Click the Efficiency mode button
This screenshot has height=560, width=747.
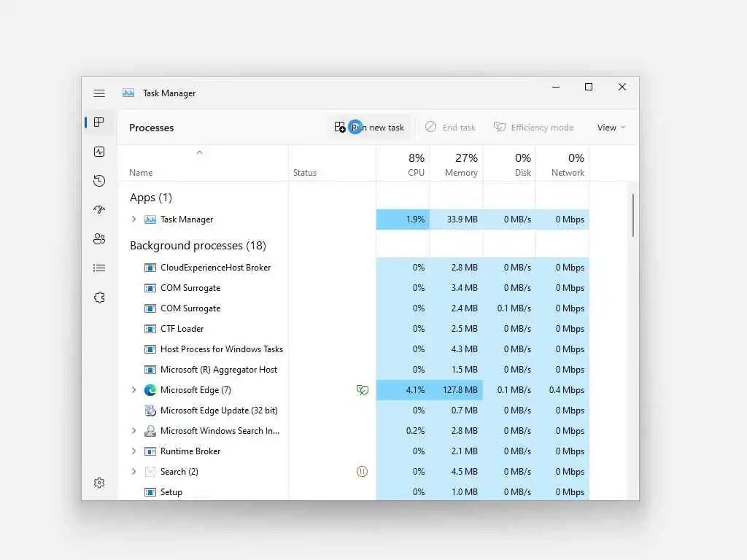[x=533, y=128]
